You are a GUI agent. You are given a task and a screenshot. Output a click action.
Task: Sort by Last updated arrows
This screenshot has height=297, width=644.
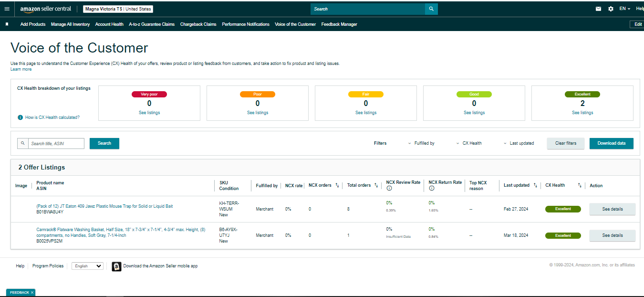pyautogui.click(x=535, y=185)
